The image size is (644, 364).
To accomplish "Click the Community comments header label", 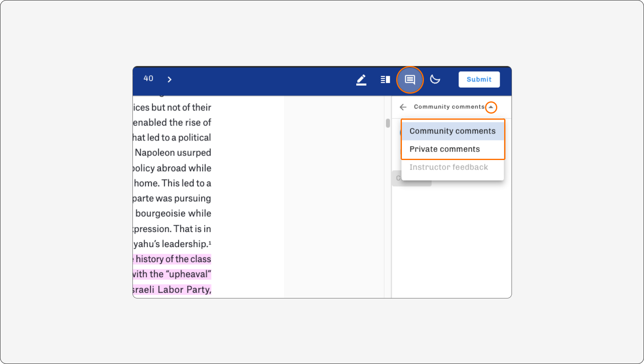I will pyautogui.click(x=449, y=107).
